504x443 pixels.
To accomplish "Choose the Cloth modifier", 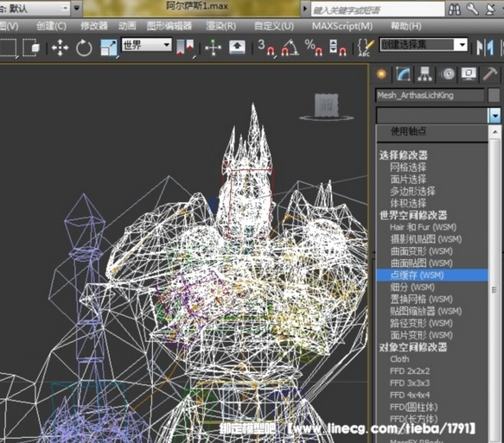I will (x=399, y=359).
